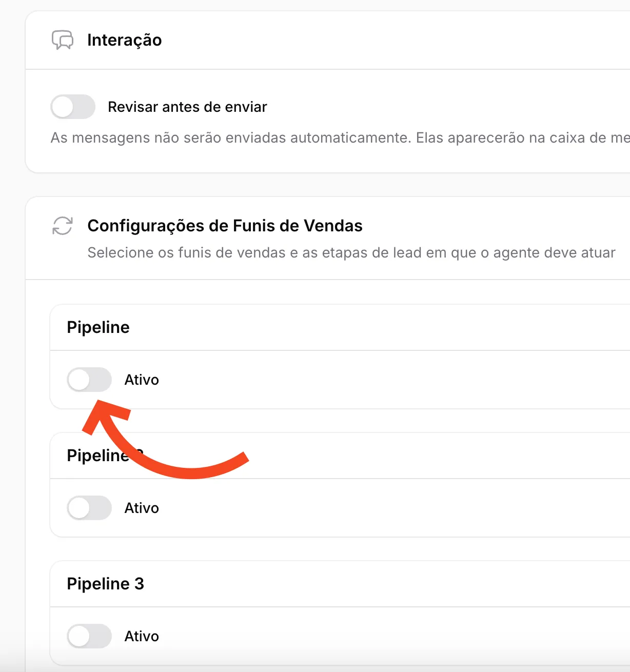
Task: Click the As mensagens não serão enviadas description
Action: 339,138
